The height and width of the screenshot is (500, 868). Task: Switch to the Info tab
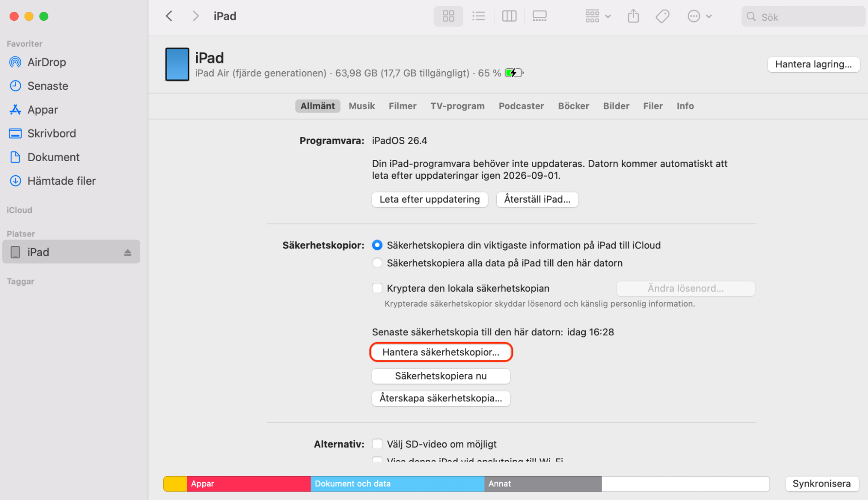(685, 106)
